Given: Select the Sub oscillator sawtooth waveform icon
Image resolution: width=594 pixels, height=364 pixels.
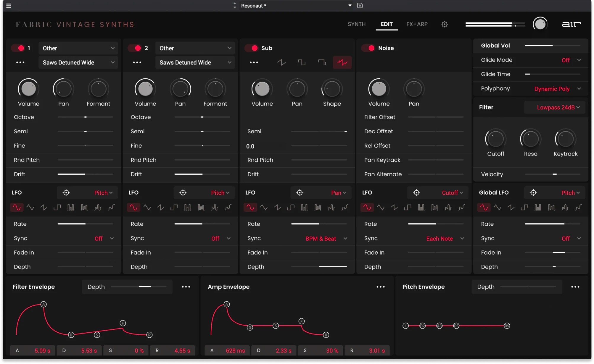Looking at the screenshot, I should coord(281,62).
